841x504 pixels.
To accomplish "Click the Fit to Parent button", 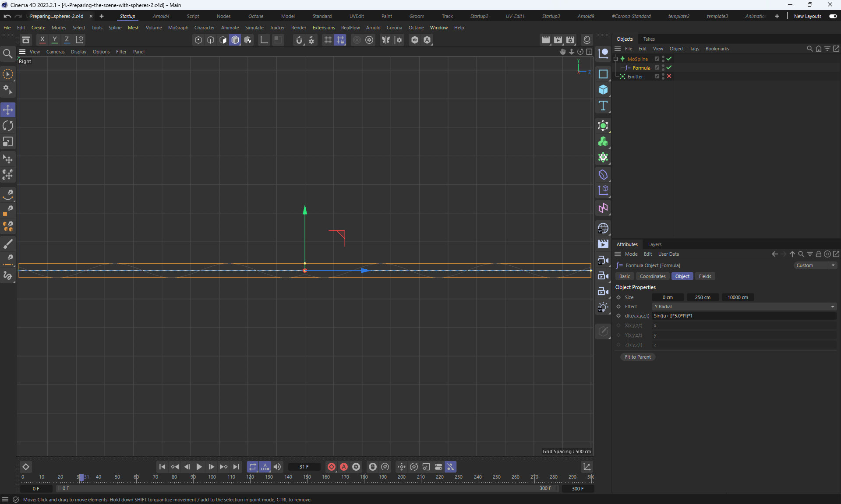I will pos(637,357).
